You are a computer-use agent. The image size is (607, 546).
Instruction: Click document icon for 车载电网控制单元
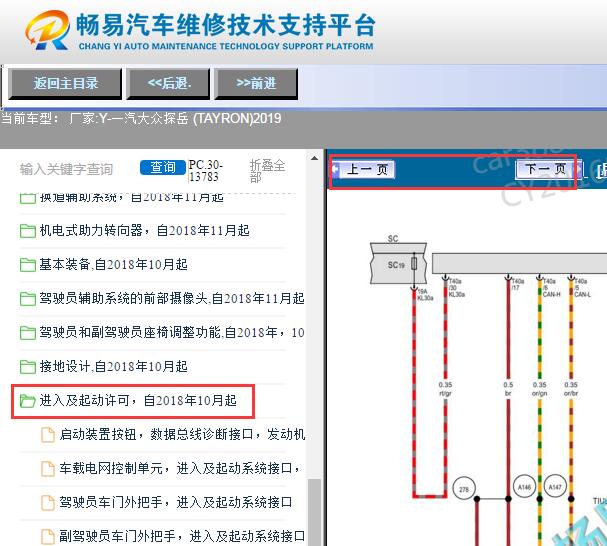[48, 469]
